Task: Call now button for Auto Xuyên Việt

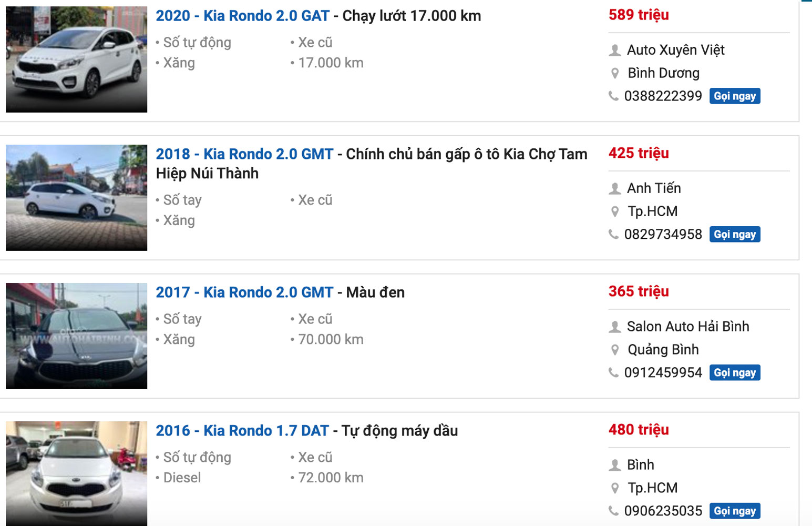Action: point(735,96)
